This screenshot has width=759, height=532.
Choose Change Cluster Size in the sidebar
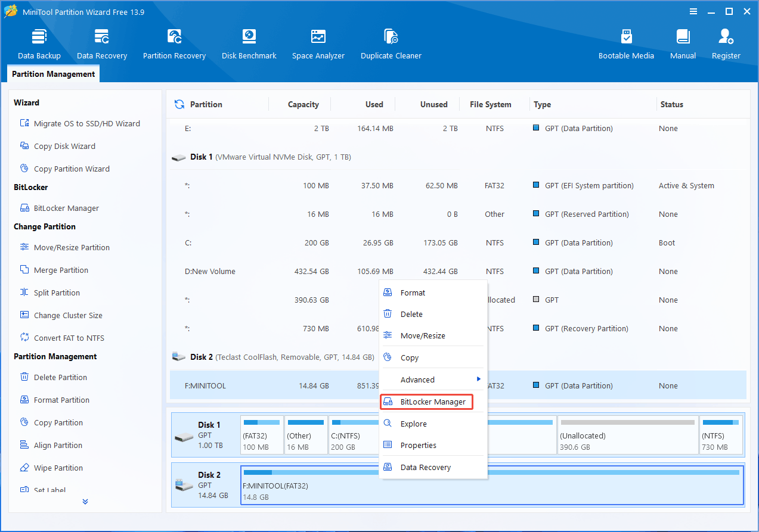coord(61,315)
